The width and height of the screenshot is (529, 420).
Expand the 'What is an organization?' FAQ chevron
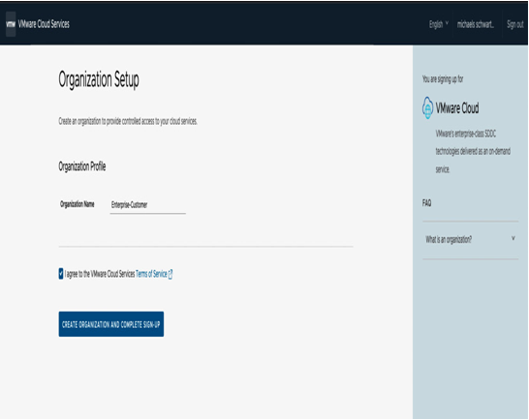point(513,238)
